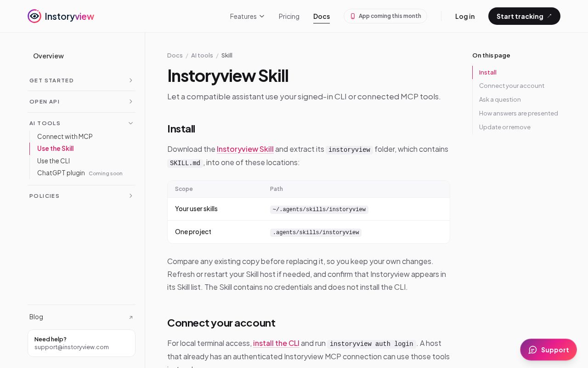Jump to Connect your account section

click(x=512, y=86)
